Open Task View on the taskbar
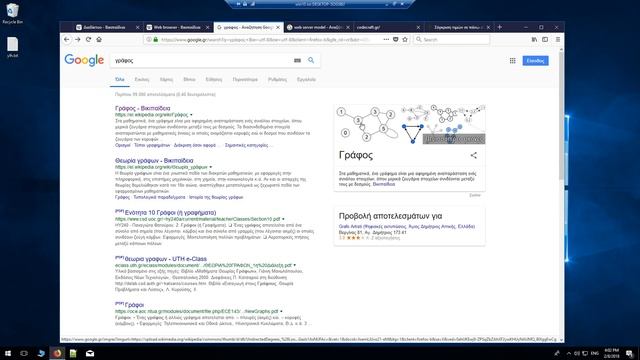Viewport: 640px width, 360px height. pos(24,353)
